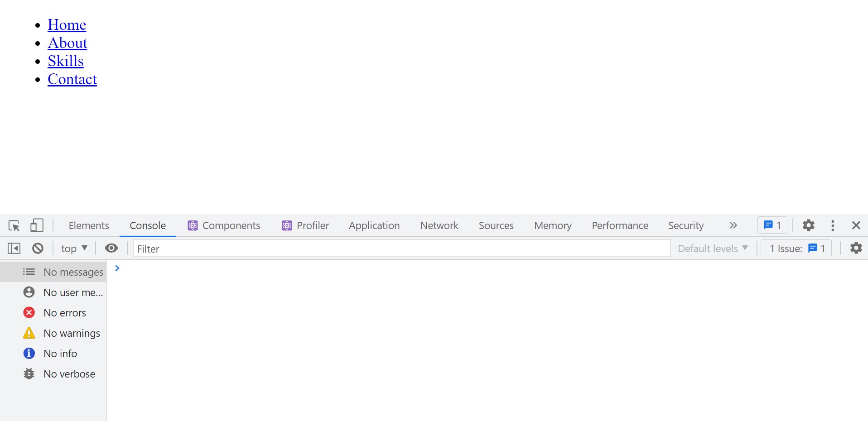Click the clear console icon
Viewport: 868px width, 421px height.
coord(38,248)
